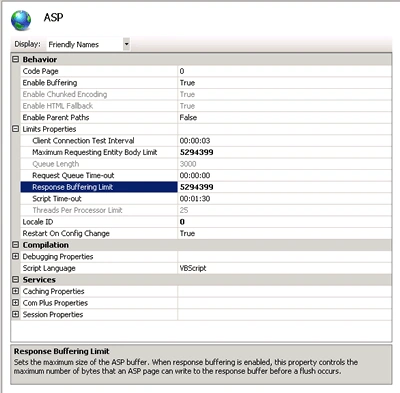Select the Enable Buffering property
The width and height of the screenshot is (400, 393).
coord(50,83)
